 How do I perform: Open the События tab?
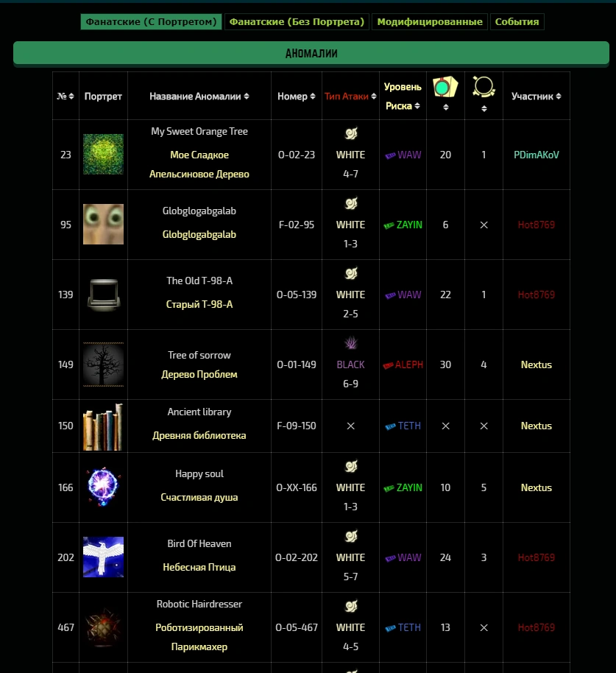[x=517, y=22]
